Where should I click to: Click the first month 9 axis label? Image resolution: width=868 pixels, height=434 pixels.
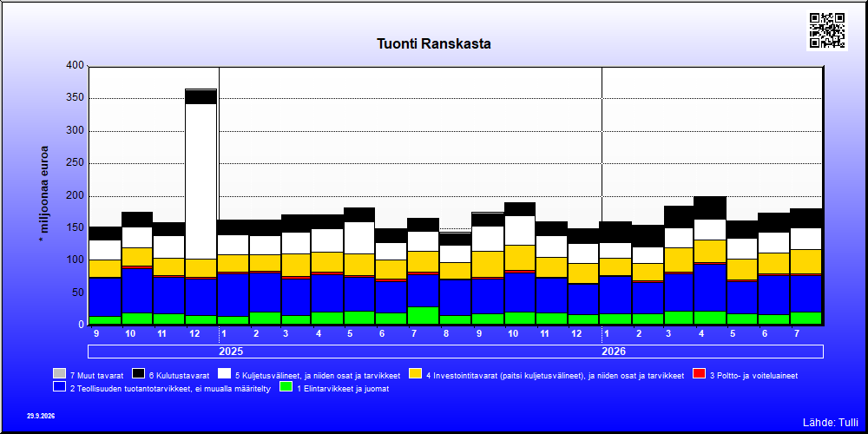96,334
